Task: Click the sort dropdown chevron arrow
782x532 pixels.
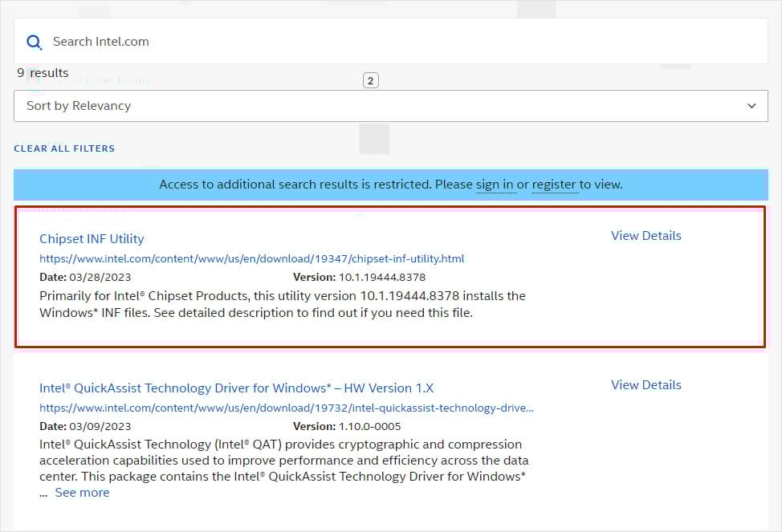Action: (x=751, y=106)
